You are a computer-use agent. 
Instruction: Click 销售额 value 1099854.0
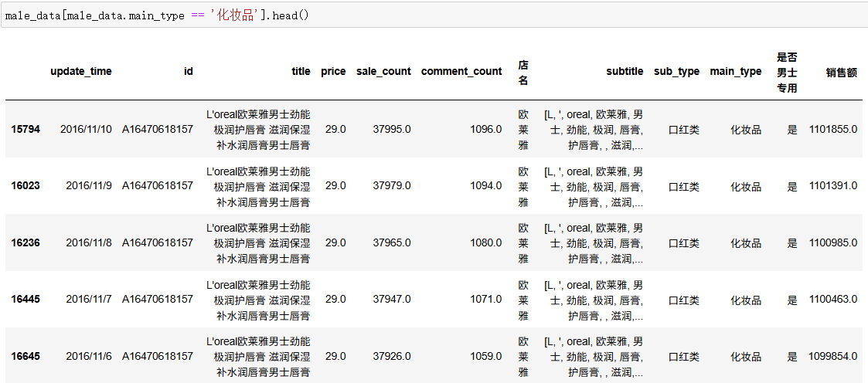(833, 357)
